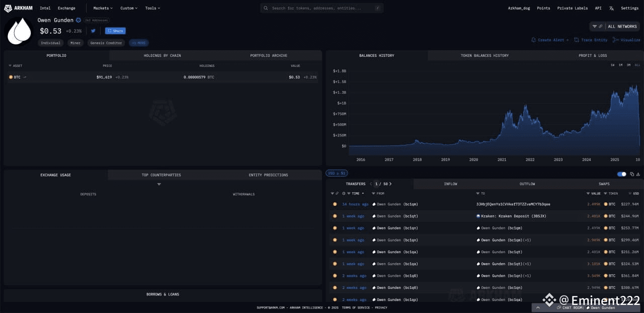
Task: Open the Outflow transfers tab
Action: pos(527,184)
